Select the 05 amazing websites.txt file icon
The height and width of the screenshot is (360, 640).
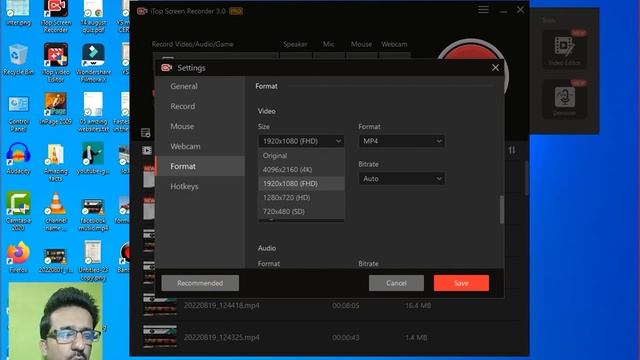pyautogui.click(x=93, y=112)
